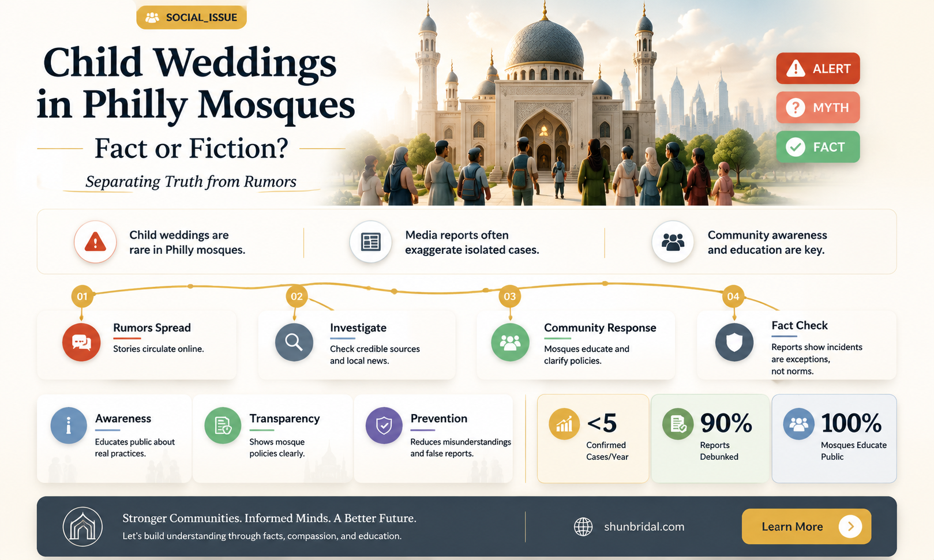Viewport: 934px width, 560px height.
Task: Click the Fact Check heading
Action: coord(800,325)
